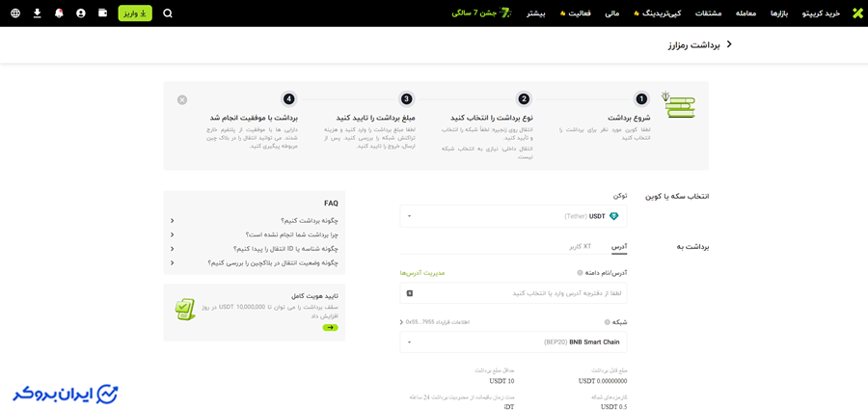Open the USDT token dropdown

[514, 216]
